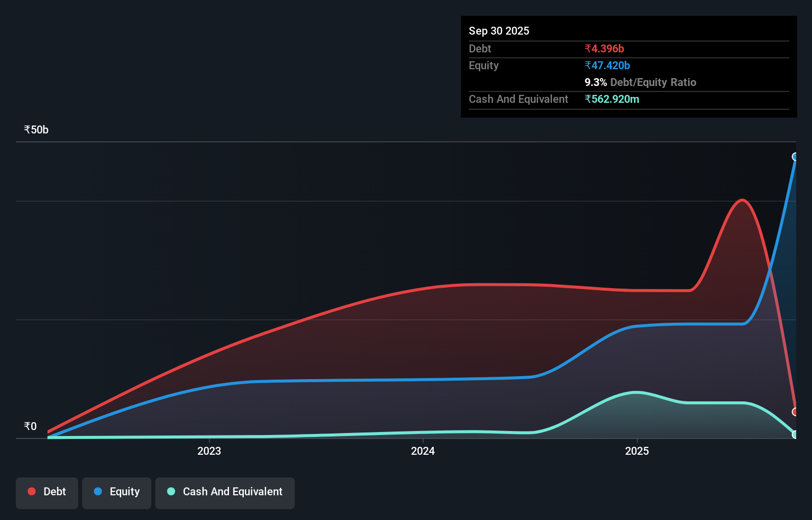Open details for Cash And Equivalent row
812x520 pixels.
pyautogui.click(x=518, y=99)
